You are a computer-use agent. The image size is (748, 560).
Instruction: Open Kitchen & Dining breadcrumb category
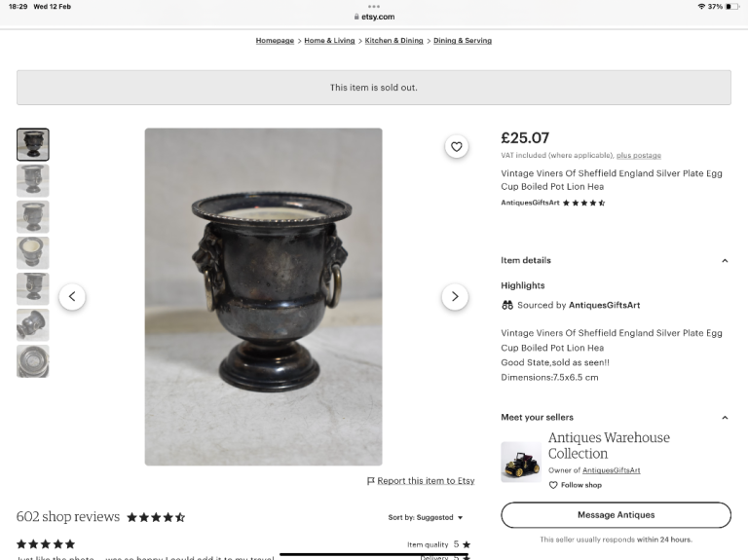click(393, 41)
